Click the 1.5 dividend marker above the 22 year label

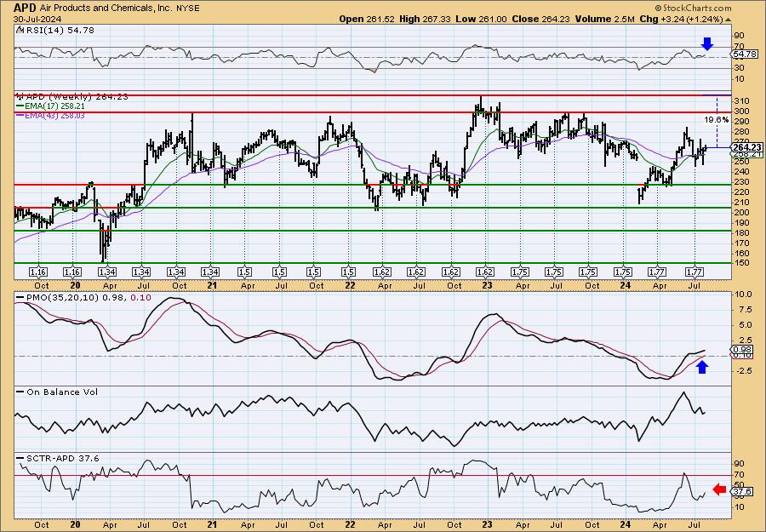click(348, 272)
